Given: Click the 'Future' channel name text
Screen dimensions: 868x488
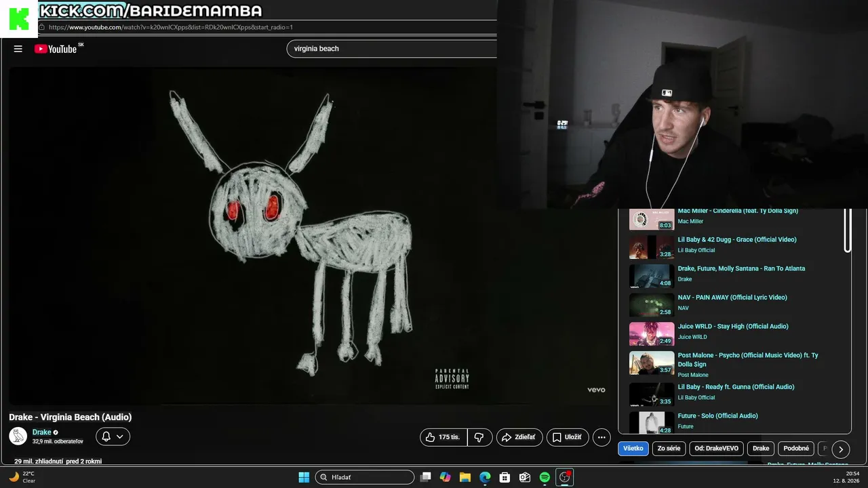Looking at the screenshot, I should (686, 426).
